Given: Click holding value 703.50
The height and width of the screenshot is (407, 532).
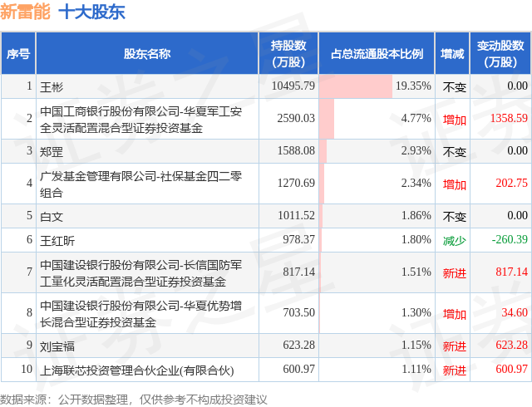Looking at the screenshot, I should 299,312.
